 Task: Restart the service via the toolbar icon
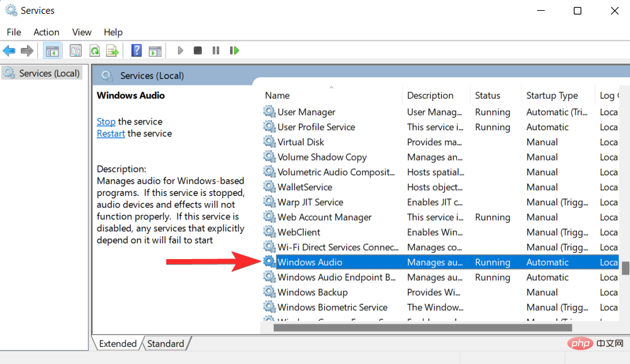pos(234,50)
